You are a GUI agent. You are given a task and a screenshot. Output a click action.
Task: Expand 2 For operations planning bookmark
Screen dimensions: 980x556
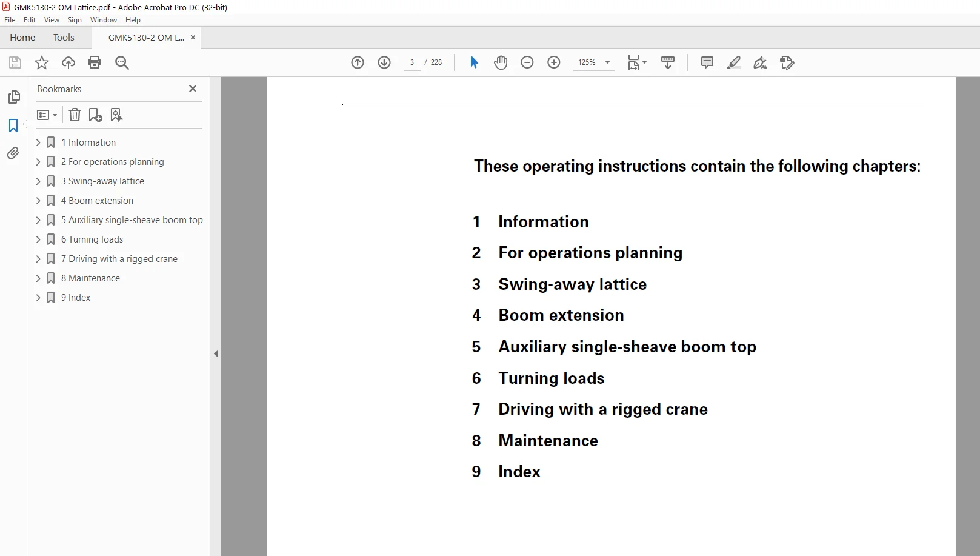(x=38, y=162)
